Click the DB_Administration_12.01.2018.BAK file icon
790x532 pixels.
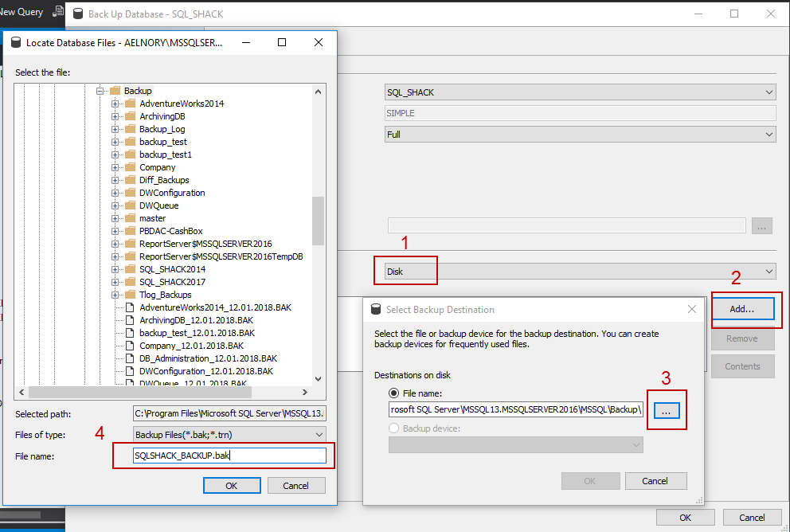pyautogui.click(x=130, y=358)
